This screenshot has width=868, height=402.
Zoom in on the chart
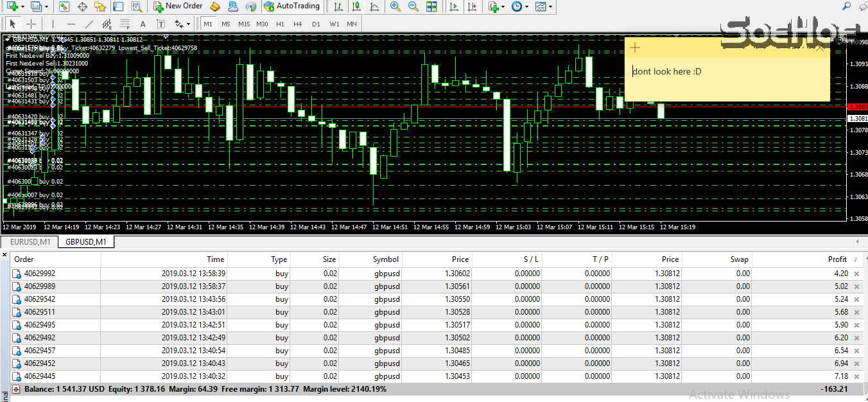(395, 7)
